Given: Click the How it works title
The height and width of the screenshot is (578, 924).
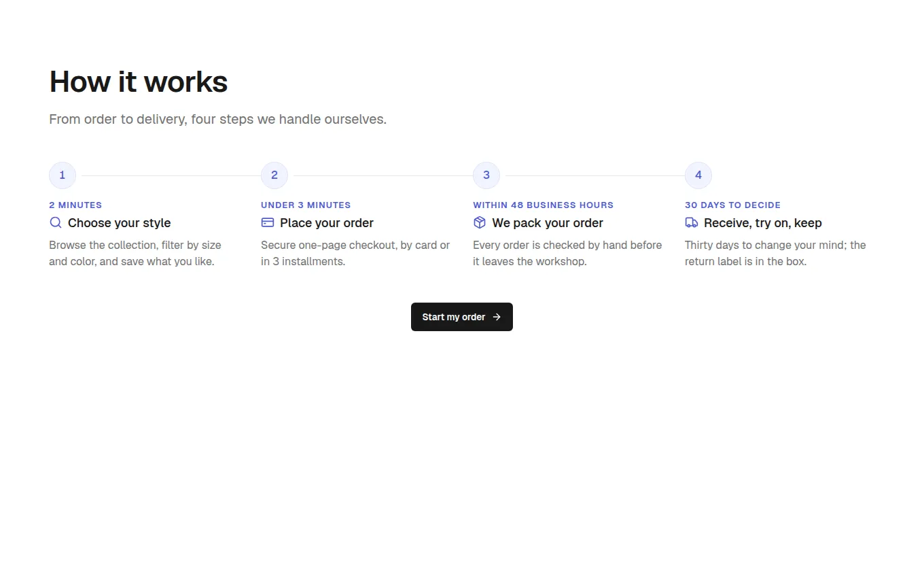Looking at the screenshot, I should pyautogui.click(x=139, y=82).
